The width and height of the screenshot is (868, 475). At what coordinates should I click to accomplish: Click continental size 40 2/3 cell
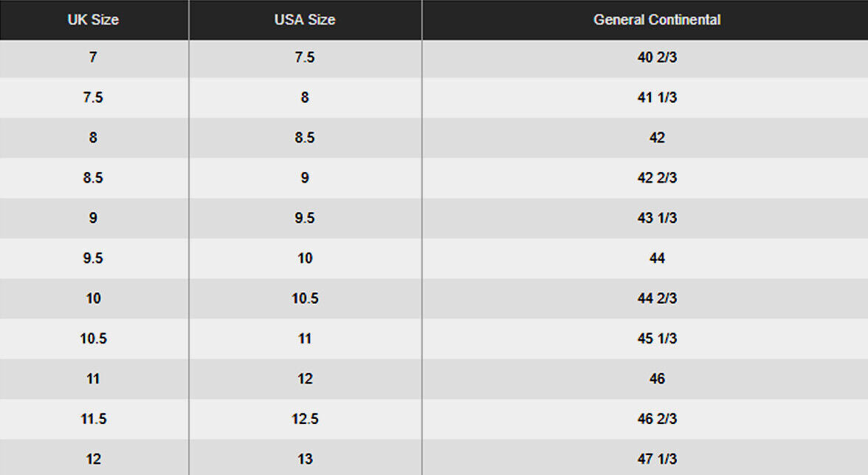pyautogui.click(x=657, y=58)
